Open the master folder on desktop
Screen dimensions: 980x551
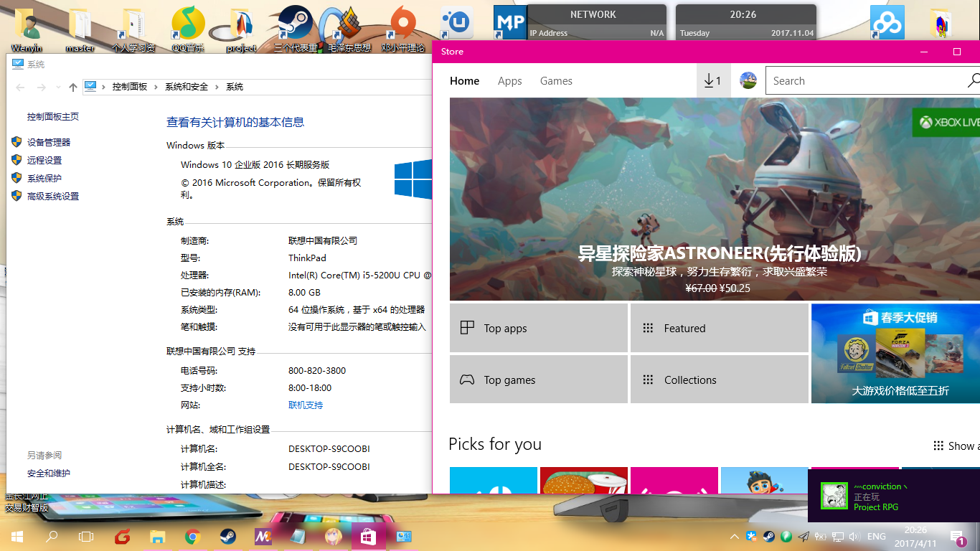click(x=80, y=29)
